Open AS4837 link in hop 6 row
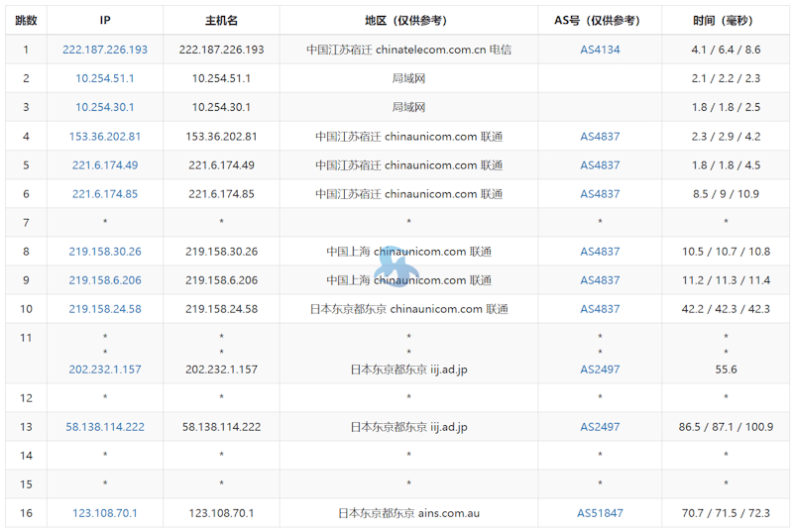The height and width of the screenshot is (532, 793). (600, 194)
